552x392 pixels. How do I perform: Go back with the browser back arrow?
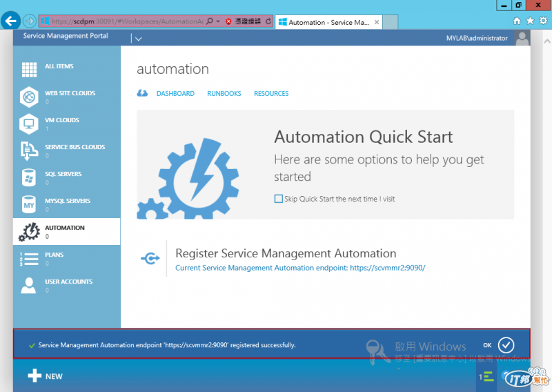tap(10, 21)
